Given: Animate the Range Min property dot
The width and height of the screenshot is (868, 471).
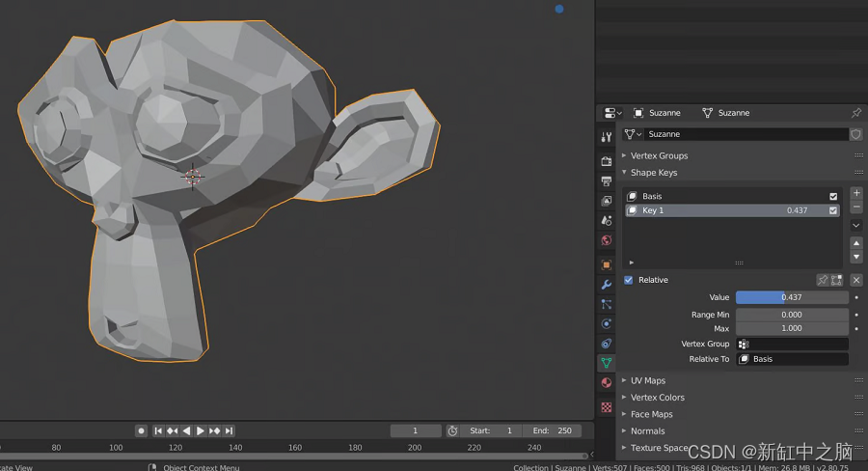Looking at the screenshot, I should (x=857, y=315).
